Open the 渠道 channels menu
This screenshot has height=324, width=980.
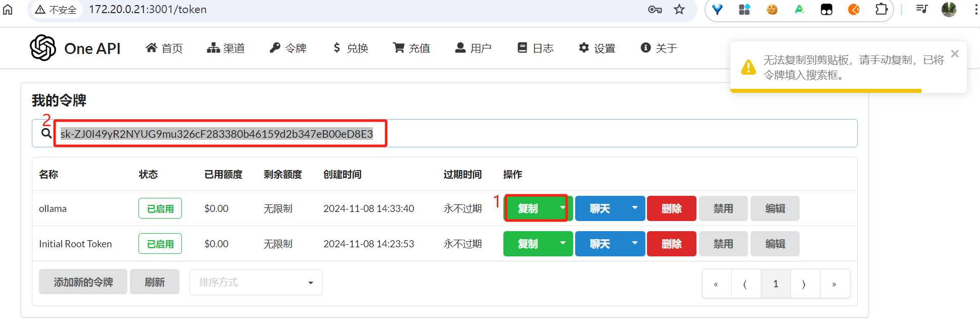coord(226,48)
